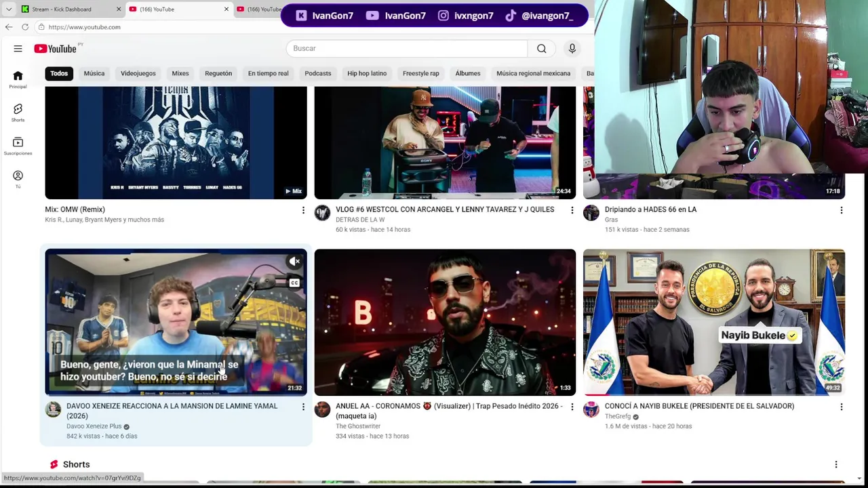Open Shorts from the sidebar
Viewport: 868px width, 488px height.
18,113
